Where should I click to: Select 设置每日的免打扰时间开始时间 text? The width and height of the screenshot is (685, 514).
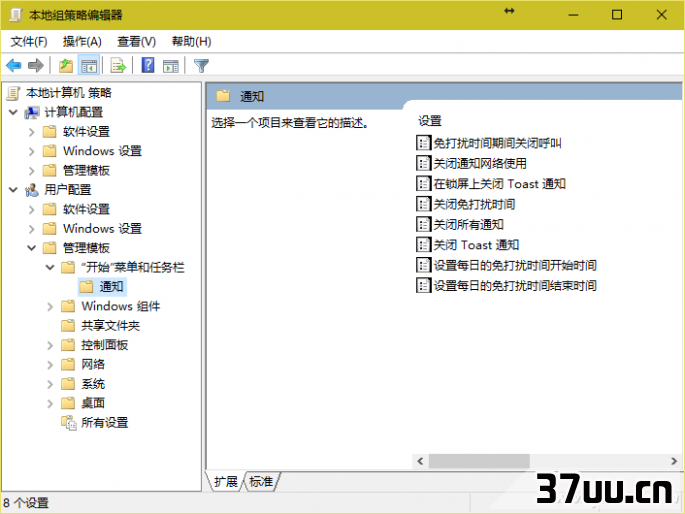[x=515, y=265]
